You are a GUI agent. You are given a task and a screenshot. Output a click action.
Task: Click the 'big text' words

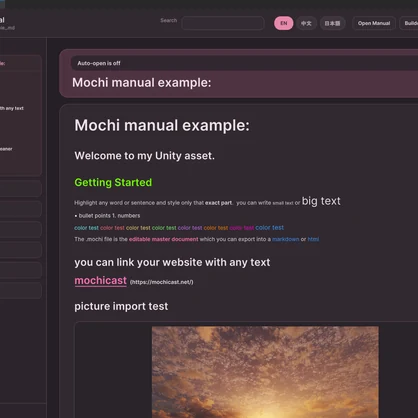tap(321, 201)
